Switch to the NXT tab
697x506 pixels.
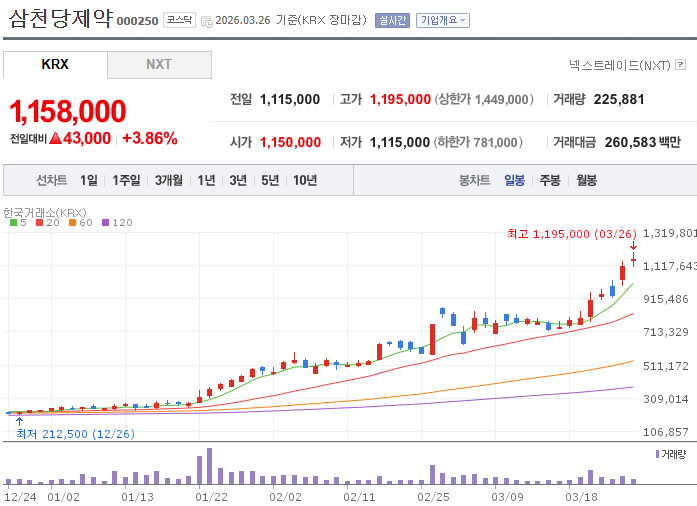pos(159,64)
